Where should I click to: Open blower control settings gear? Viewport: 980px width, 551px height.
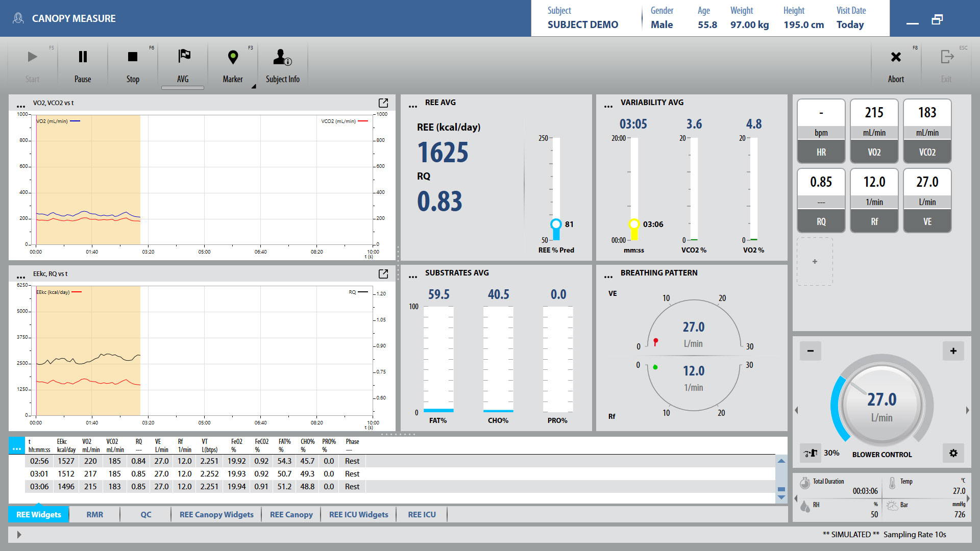point(953,453)
